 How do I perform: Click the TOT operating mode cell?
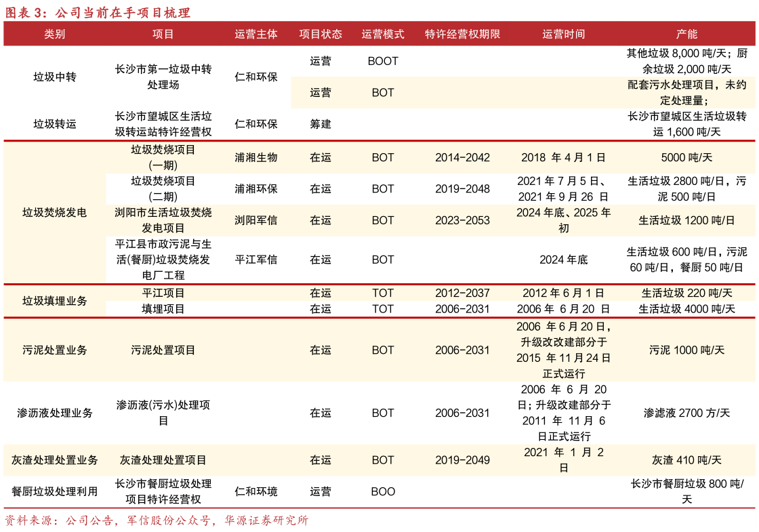(x=383, y=293)
